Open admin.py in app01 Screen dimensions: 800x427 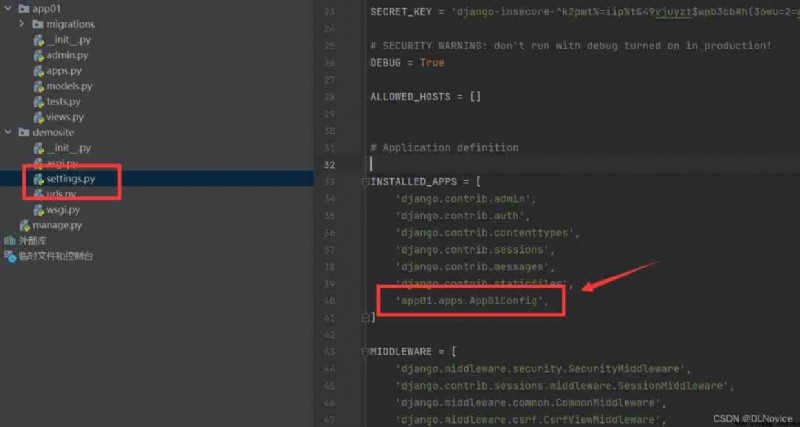point(67,55)
